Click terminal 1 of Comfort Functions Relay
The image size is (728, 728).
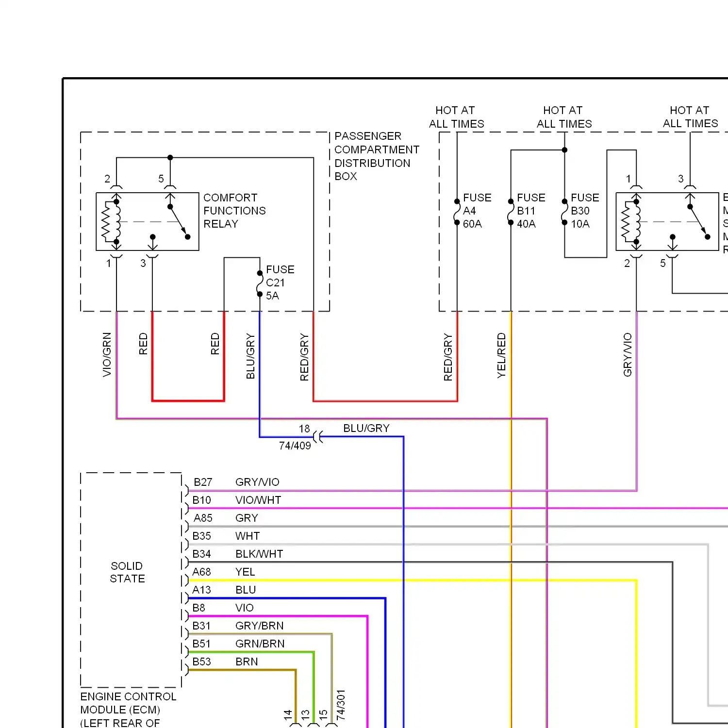(x=109, y=263)
